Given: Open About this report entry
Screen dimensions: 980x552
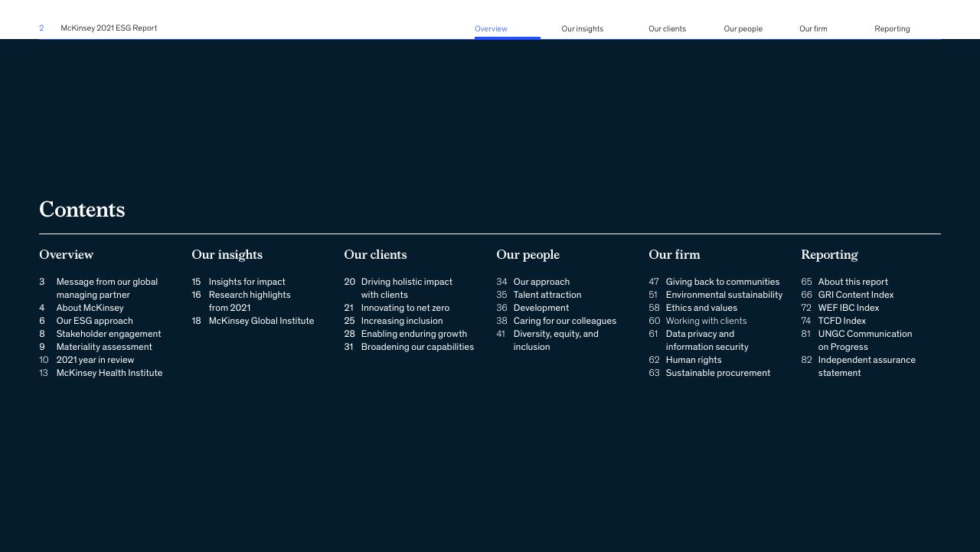Looking at the screenshot, I should pyautogui.click(x=852, y=282).
